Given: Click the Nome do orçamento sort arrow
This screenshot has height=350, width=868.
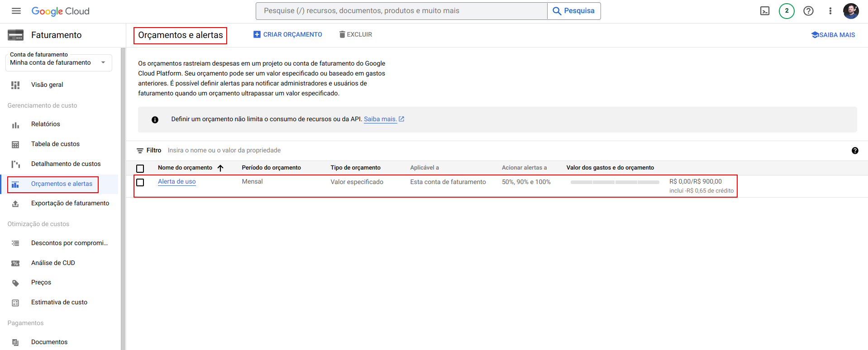Looking at the screenshot, I should (x=220, y=168).
